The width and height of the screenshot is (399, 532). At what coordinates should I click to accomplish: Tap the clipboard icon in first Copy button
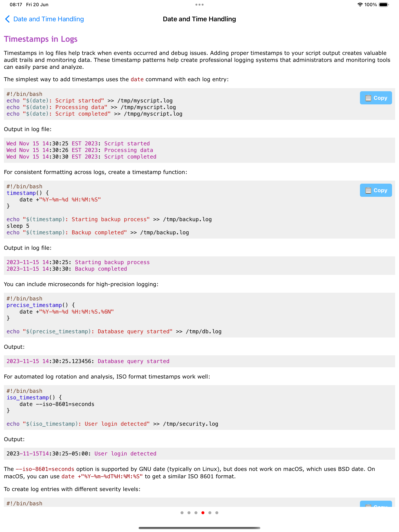click(x=368, y=98)
